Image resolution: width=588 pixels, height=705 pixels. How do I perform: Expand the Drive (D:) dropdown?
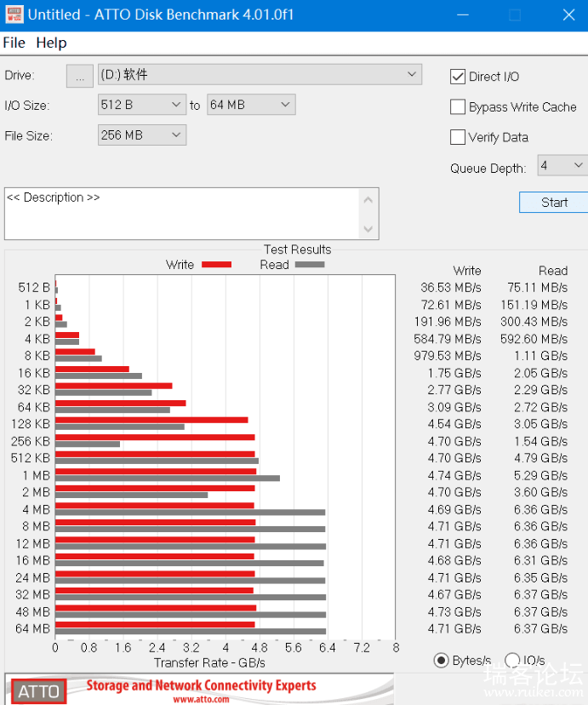[x=260, y=75]
